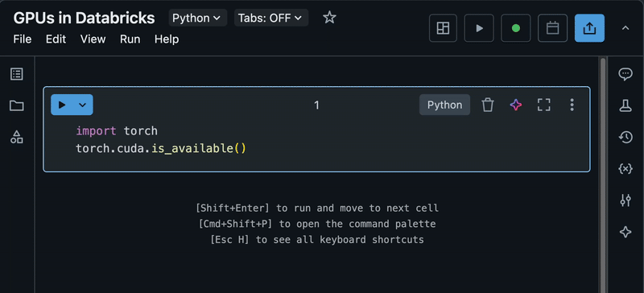
Task: Share the notebook via blue share button
Action: coord(589,28)
